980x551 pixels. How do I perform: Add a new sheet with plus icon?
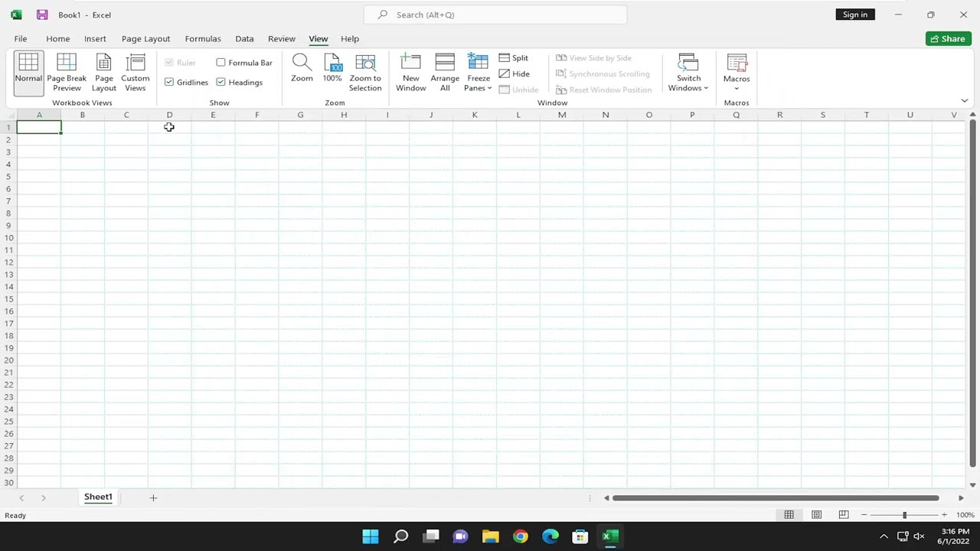(153, 497)
